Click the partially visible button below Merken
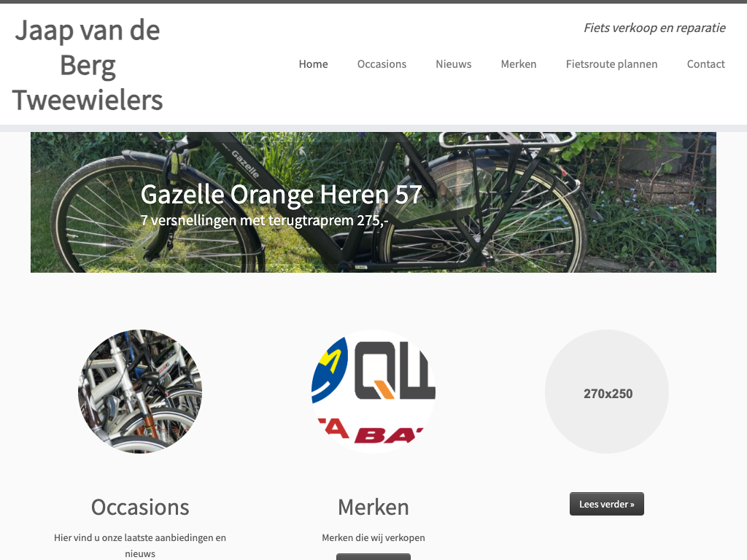The width and height of the screenshot is (747, 560). [373, 556]
